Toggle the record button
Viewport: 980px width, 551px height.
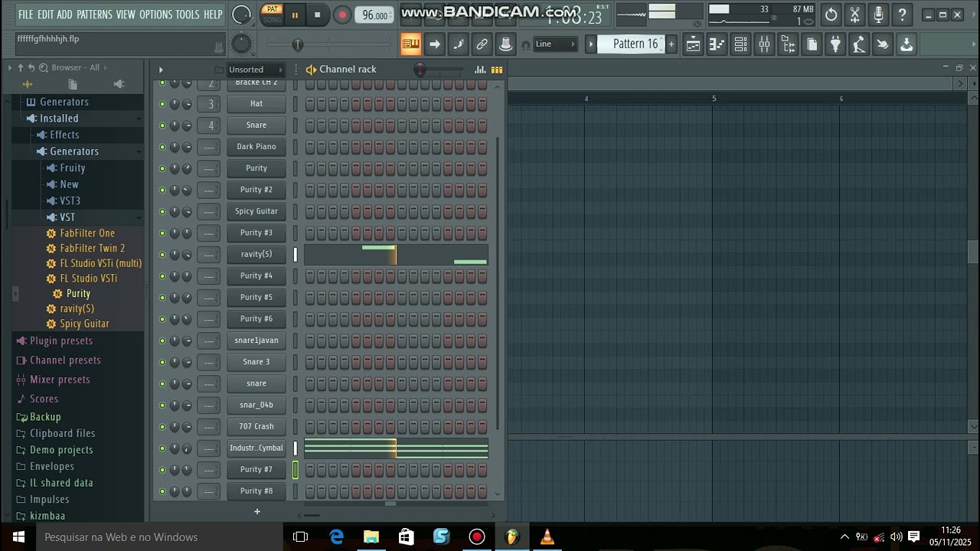pos(342,15)
